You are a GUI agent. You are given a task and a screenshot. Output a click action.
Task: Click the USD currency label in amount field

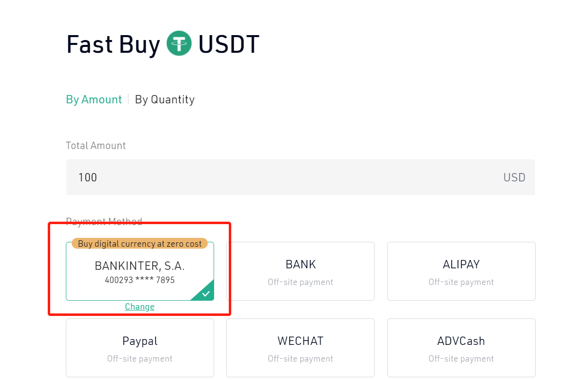coord(514,178)
